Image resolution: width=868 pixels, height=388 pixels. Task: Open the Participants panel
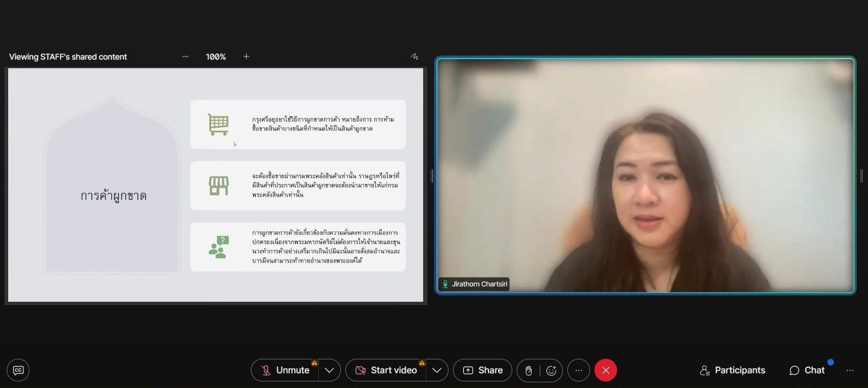(x=733, y=370)
